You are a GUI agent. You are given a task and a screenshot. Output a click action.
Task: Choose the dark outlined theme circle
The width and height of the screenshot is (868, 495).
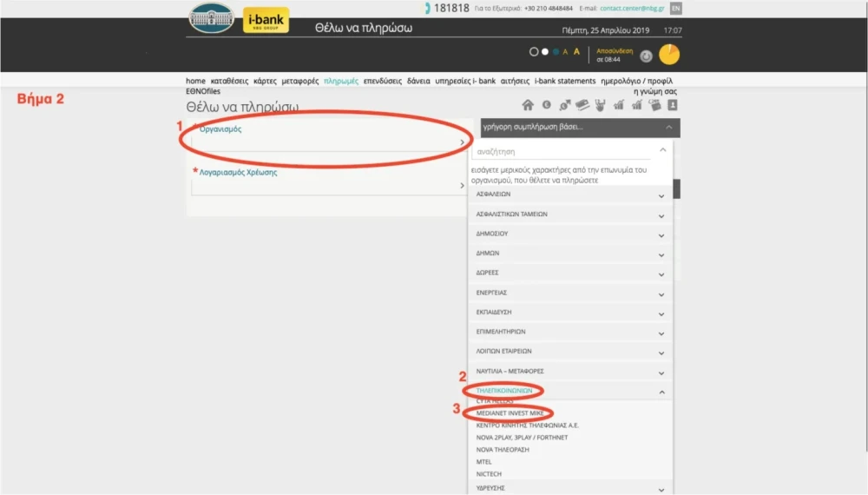[x=534, y=51]
